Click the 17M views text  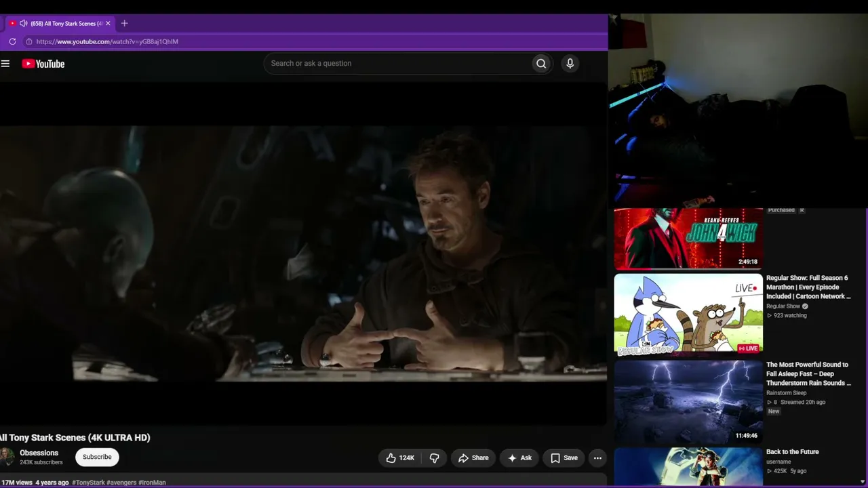[16, 483]
